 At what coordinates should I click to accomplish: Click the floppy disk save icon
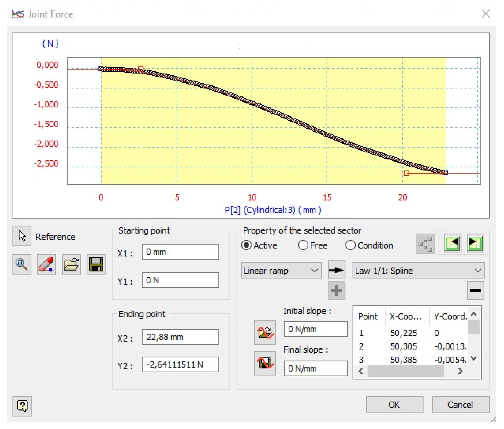coord(96,264)
